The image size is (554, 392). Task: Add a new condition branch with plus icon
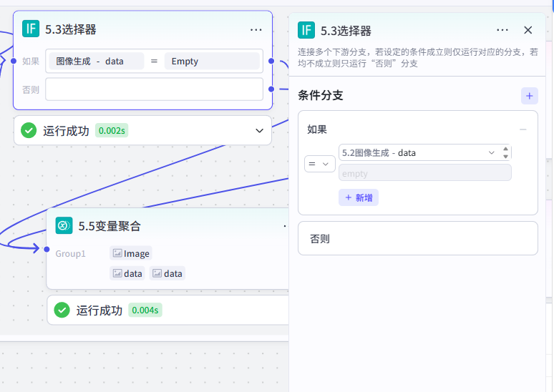point(529,96)
